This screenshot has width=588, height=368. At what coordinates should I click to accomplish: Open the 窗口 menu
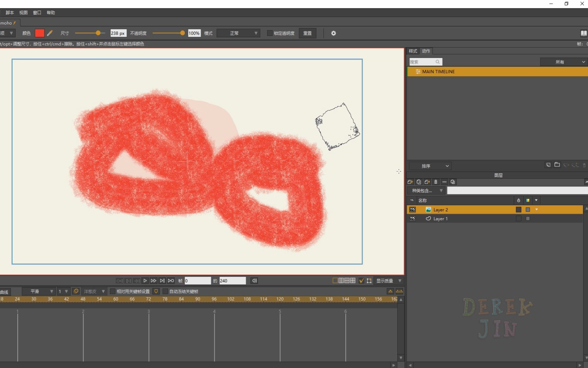pyautogui.click(x=37, y=13)
